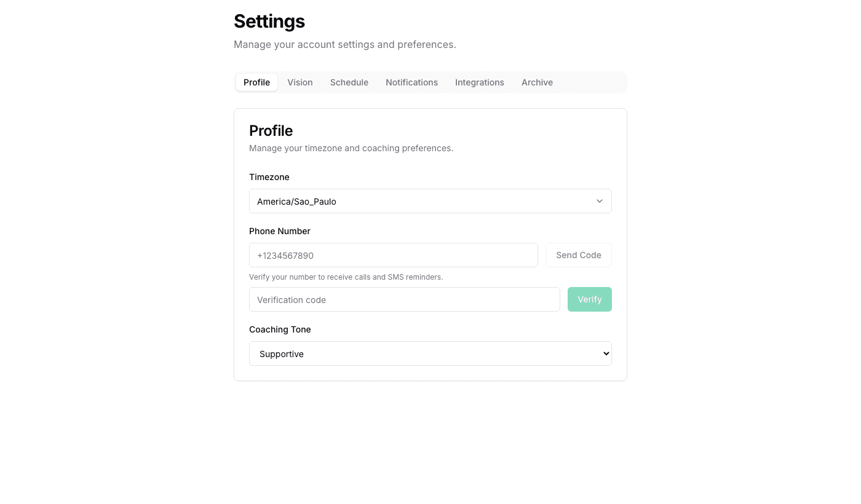Switch to the Vision tab
This screenshot has height=504, width=861.
click(x=300, y=82)
